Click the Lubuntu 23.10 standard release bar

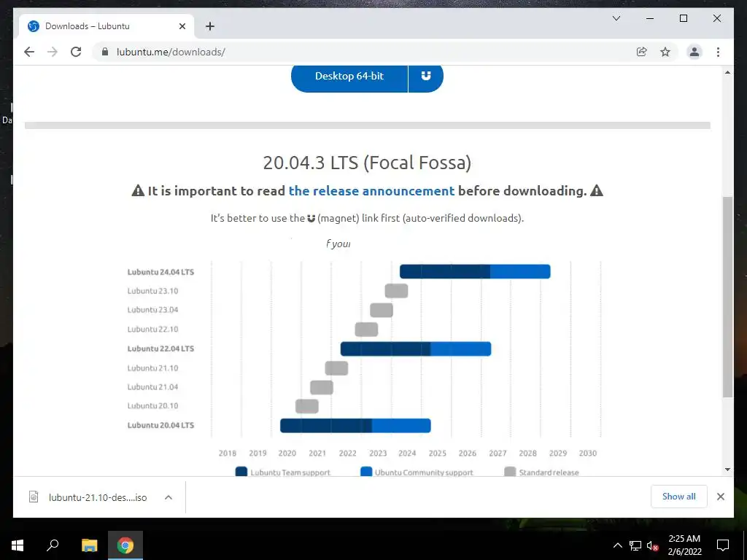tap(396, 290)
